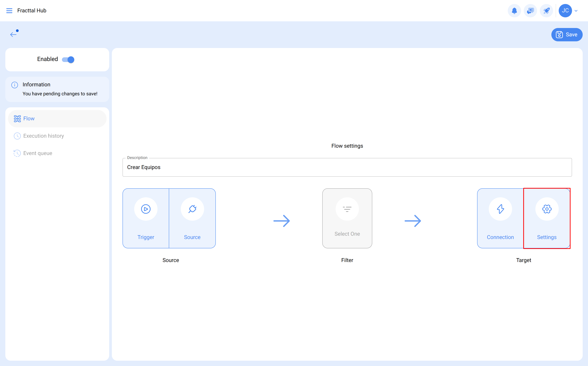Image resolution: width=588 pixels, height=366 pixels.
Task: Open the JC profile dropdown chevron
Action: click(x=576, y=10)
